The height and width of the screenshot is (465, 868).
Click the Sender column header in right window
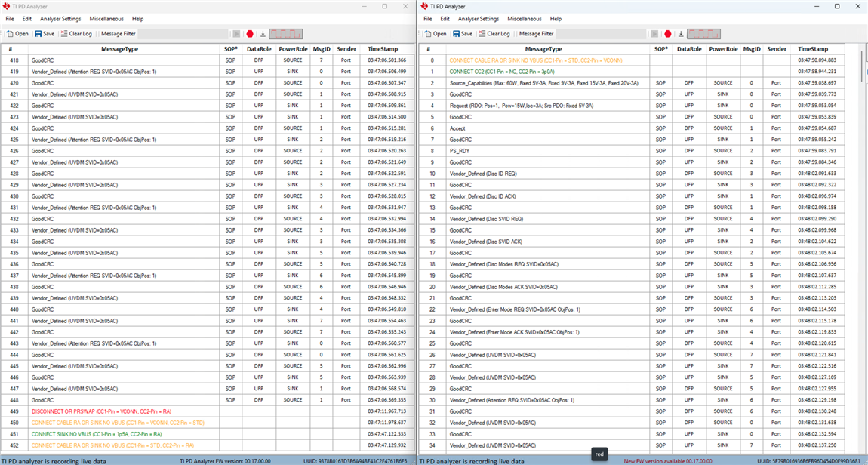coord(777,49)
